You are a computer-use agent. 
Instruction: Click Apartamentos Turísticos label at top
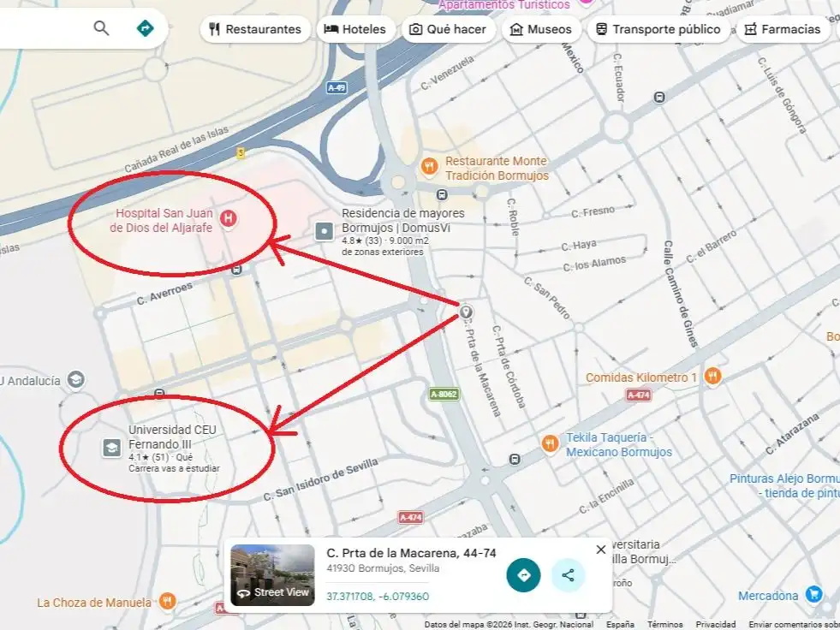click(504, 5)
